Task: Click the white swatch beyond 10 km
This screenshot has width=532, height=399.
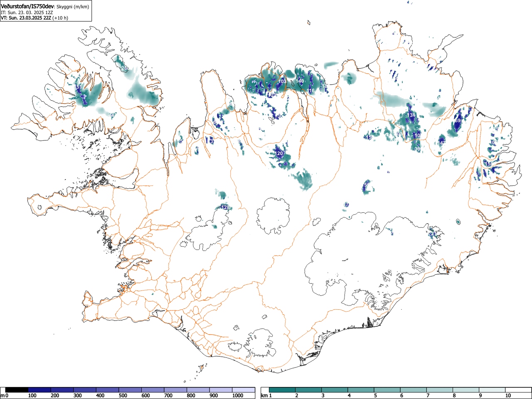Action: [x=518, y=390]
